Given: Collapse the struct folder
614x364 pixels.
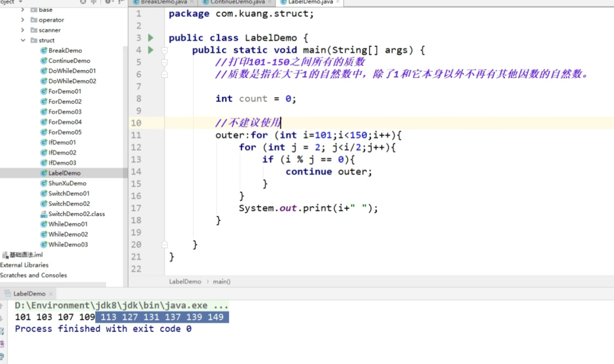Looking at the screenshot, I should [22, 40].
